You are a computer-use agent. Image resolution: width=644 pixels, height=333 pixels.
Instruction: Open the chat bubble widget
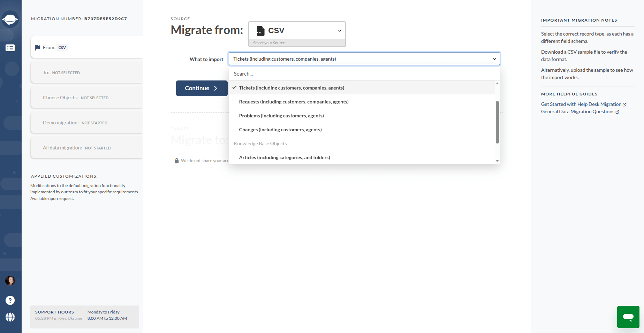pyautogui.click(x=628, y=317)
